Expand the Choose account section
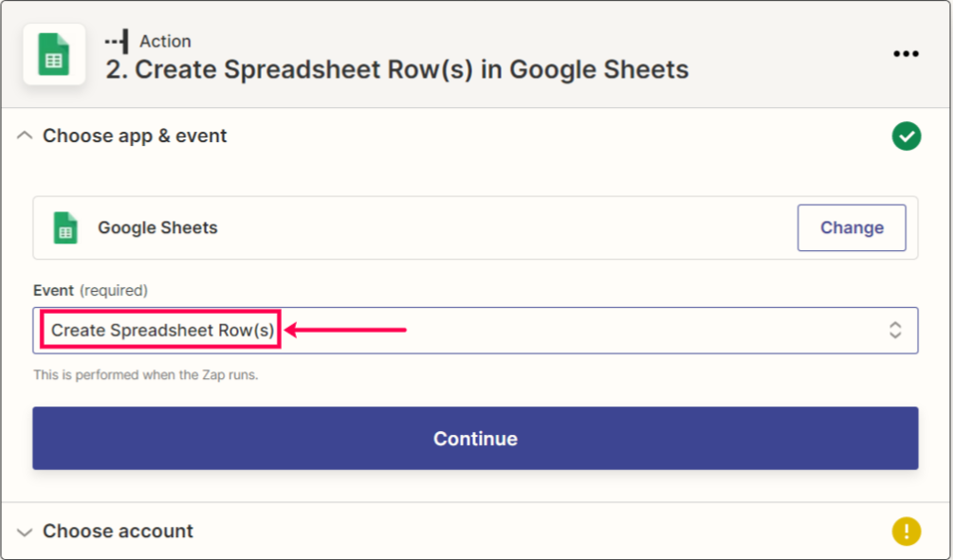The image size is (953, 560). tap(25, 533)
